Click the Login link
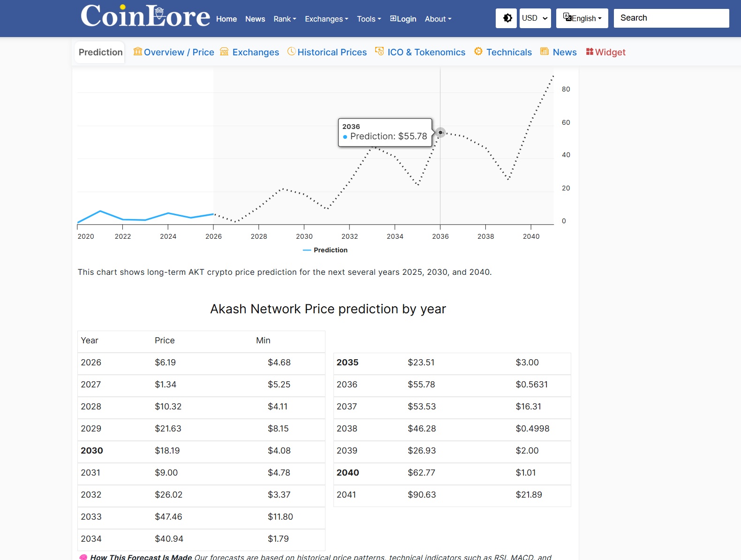The image size is (741, 560). [403, 19]
